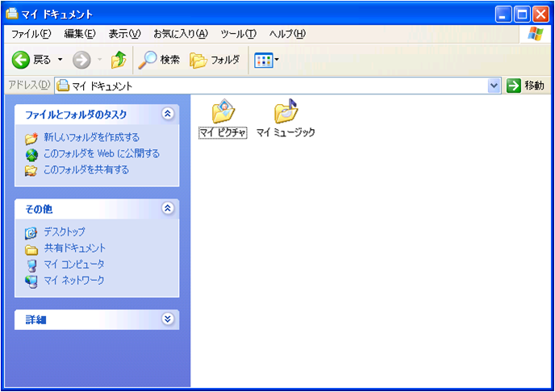The width and height of the screenshot is (555, 392).
Task: Click the Back (戻る) arrow button
Action: pyautogui.click(x=22, y=60)
